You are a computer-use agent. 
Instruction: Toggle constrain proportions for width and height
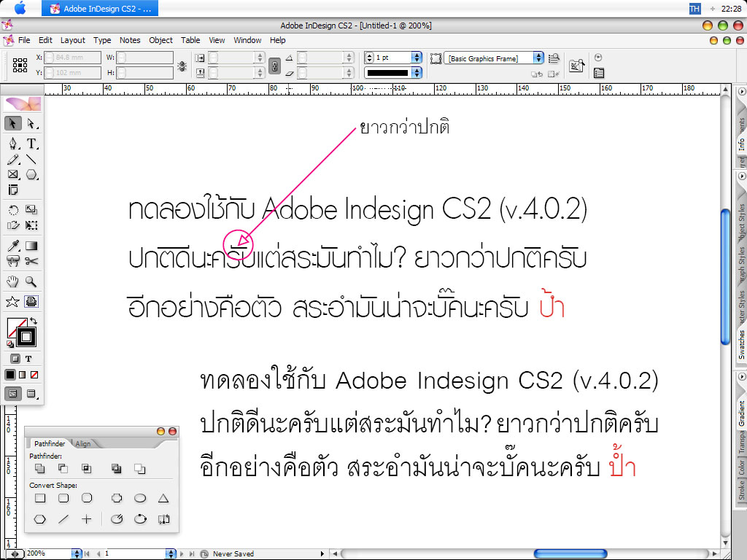tap(182, 66)
